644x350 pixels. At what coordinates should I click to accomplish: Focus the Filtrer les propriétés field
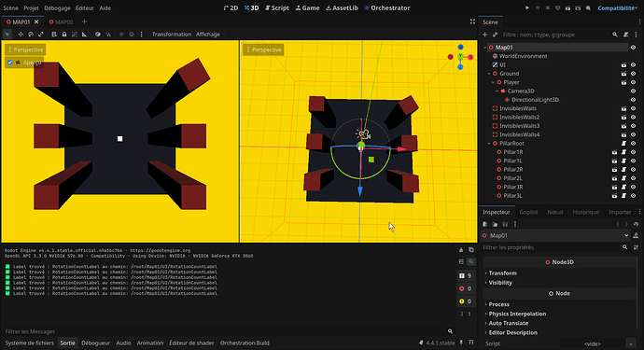(551, 247)
